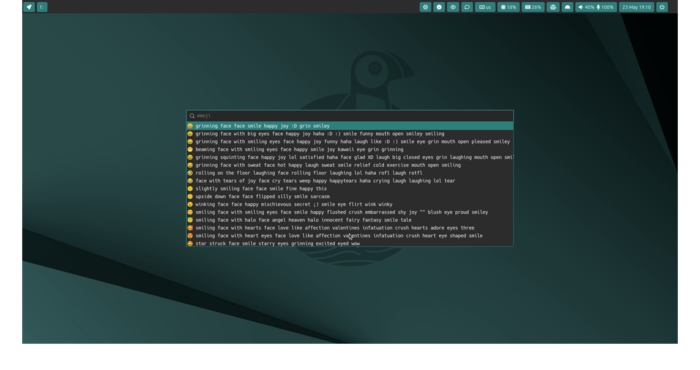Select 'star struck' row
The height and width of the screenshot is (370, 700).
(x=350, y=243)
